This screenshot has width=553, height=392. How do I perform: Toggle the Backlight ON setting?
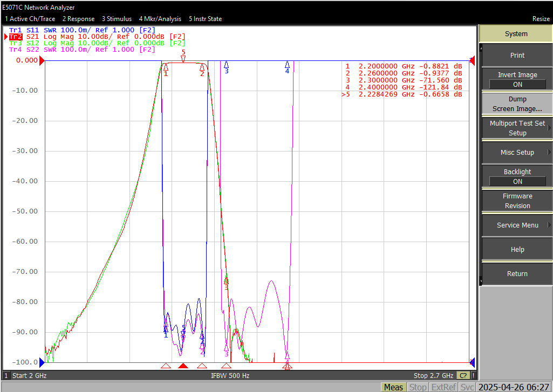click(x=517, y=177)
